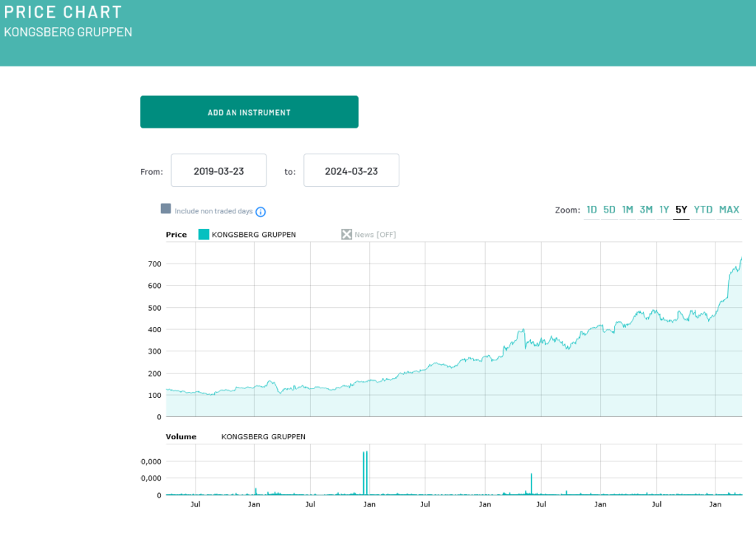
Task: Click the 700 price axis label
Action: [155, 264]
